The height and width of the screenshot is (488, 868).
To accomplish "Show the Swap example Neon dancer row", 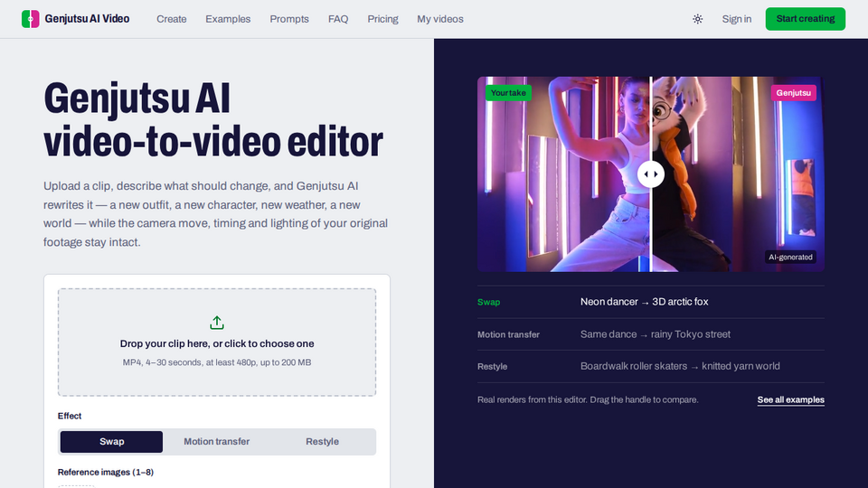I will click(650, 302).
